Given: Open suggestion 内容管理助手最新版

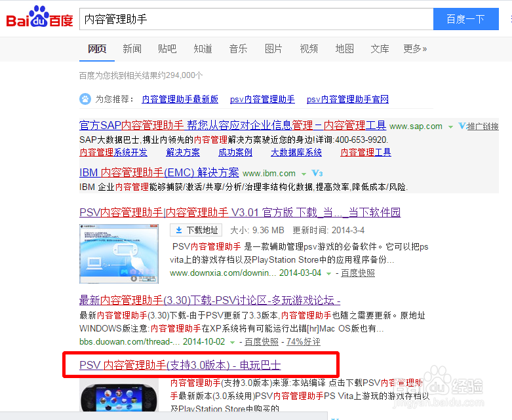Looking at the screenshot, I should pyautogui.click(x=180, y=99).
